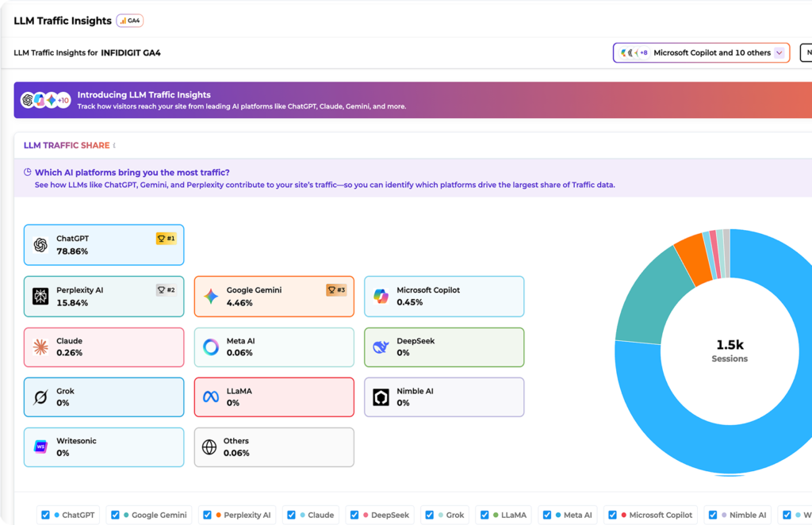Click the Others globe icon

(x=209, y=447)
